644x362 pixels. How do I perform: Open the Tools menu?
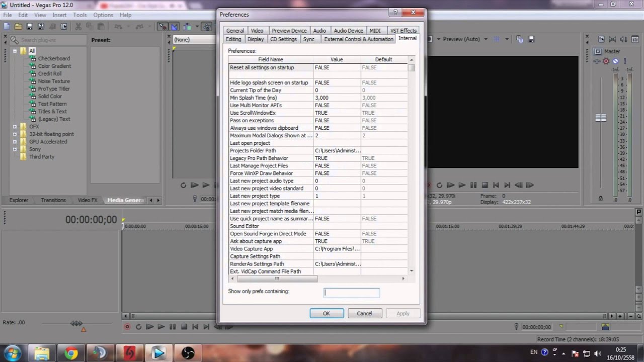[x=79, y=15]
